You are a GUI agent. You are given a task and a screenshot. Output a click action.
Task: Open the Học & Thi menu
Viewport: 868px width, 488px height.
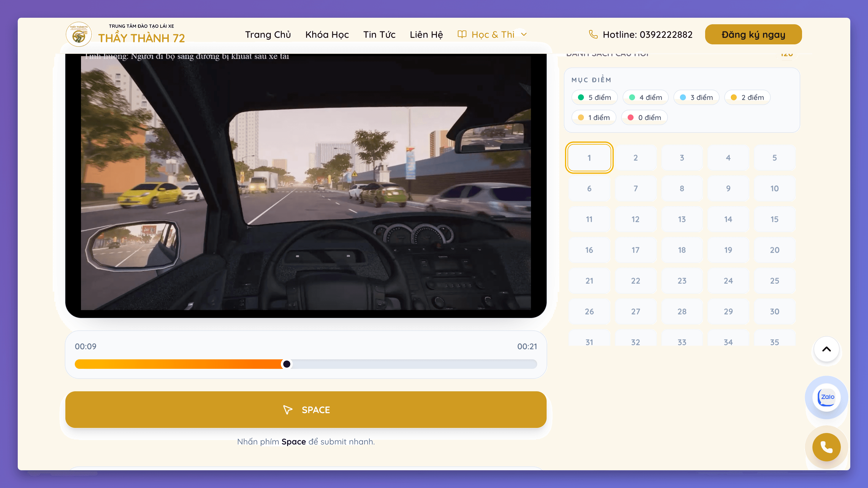pos(492,34)
